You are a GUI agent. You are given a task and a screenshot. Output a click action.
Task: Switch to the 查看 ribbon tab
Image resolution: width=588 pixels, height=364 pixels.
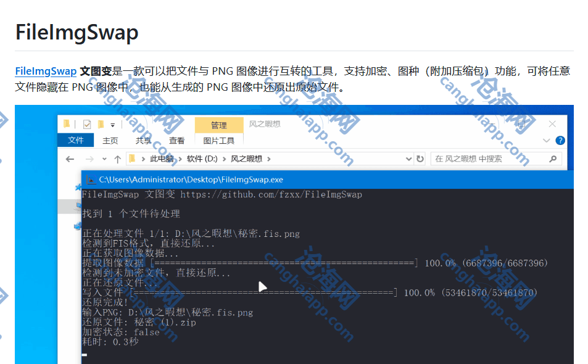click(x=176, y=141)
